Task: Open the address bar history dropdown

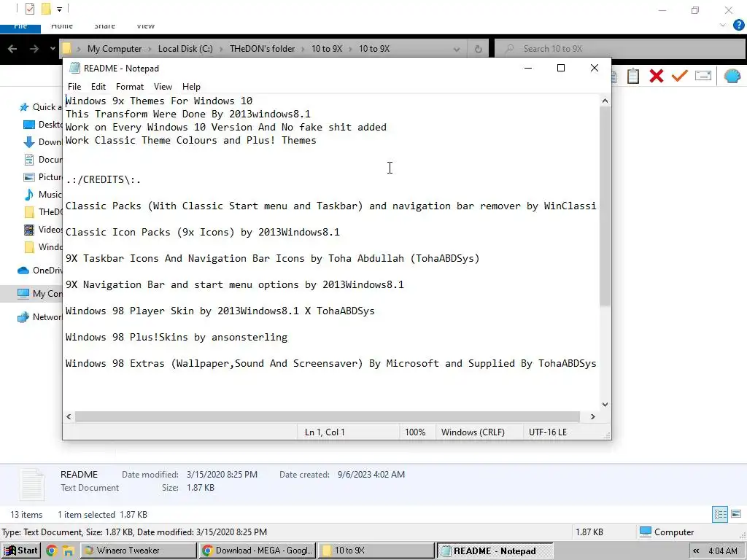Action: 457,49
